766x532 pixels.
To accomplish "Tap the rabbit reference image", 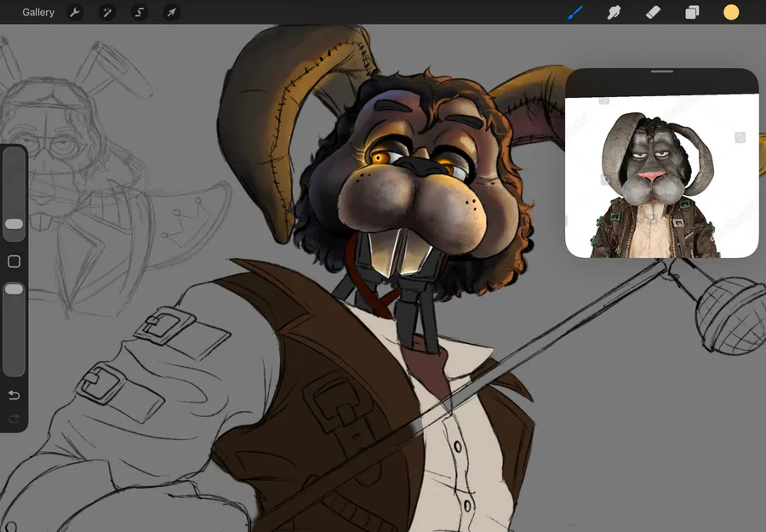I will tap(662, 176).
